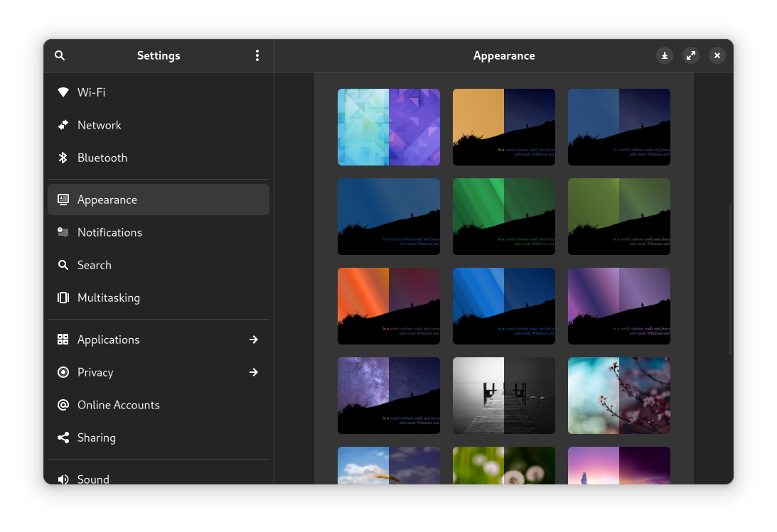The image size is (777, 532).
Task: Choose the teal and purple geometric wallpaper
Action: pos(388,127)
